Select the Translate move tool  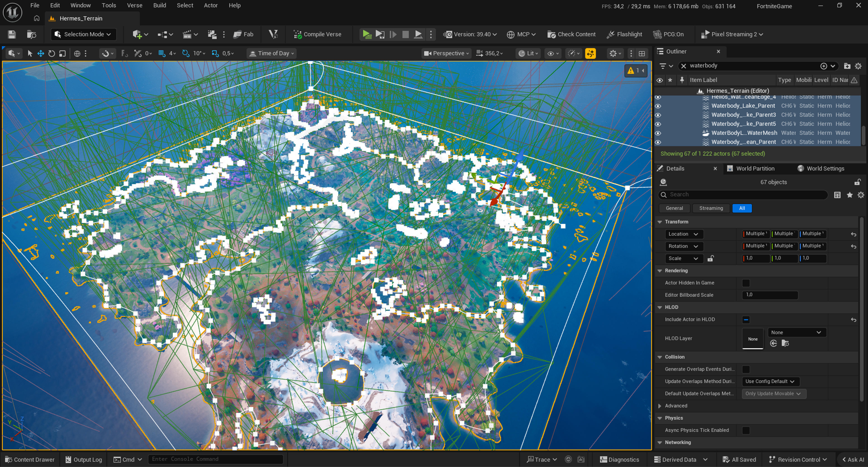coord(41,54)
